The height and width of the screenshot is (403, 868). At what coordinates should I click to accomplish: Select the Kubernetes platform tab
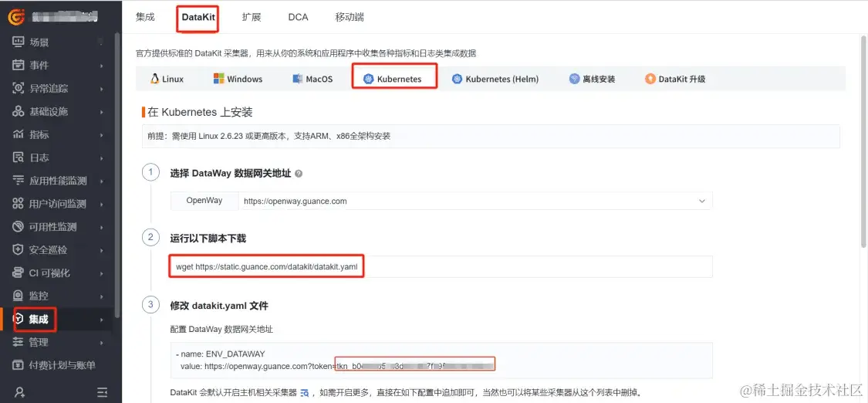(393, 79)
